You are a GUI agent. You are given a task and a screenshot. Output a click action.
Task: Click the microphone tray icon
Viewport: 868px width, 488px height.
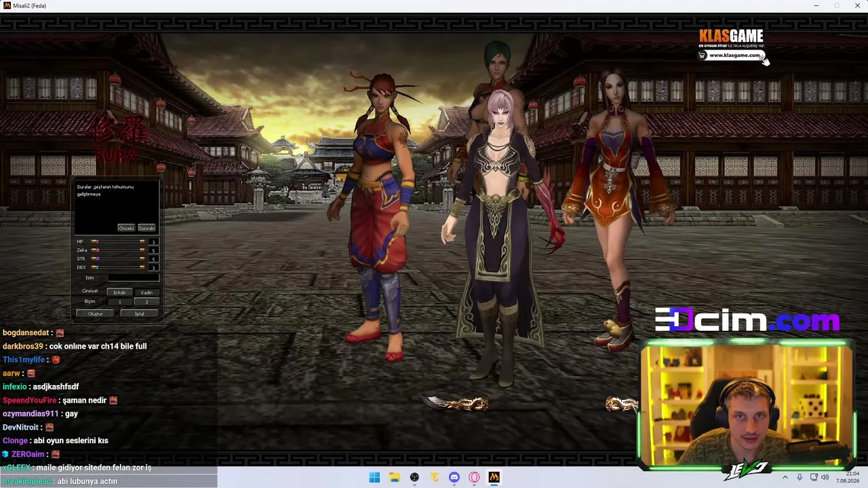[800, 477]
